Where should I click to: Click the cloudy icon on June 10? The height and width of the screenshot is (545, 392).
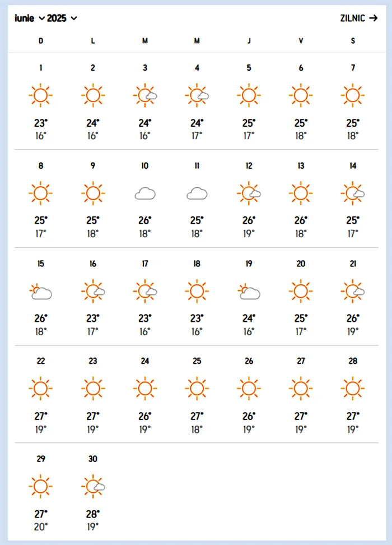[144, 193]
